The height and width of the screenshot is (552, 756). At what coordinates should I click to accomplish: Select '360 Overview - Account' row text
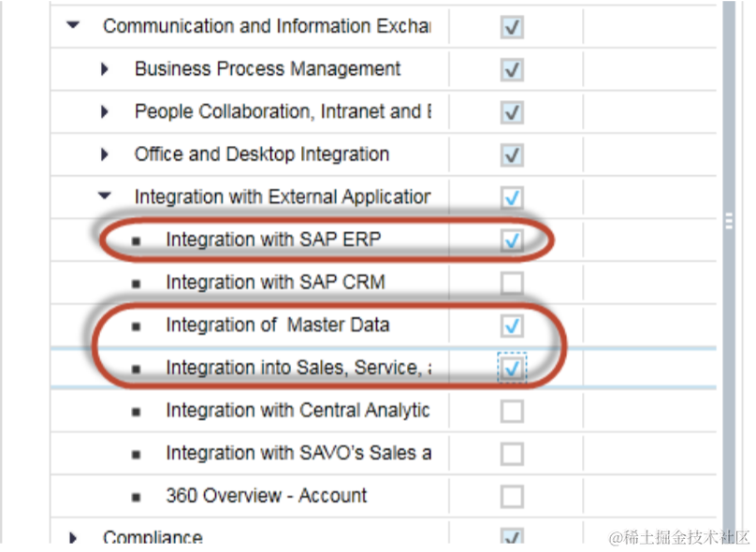266,496
